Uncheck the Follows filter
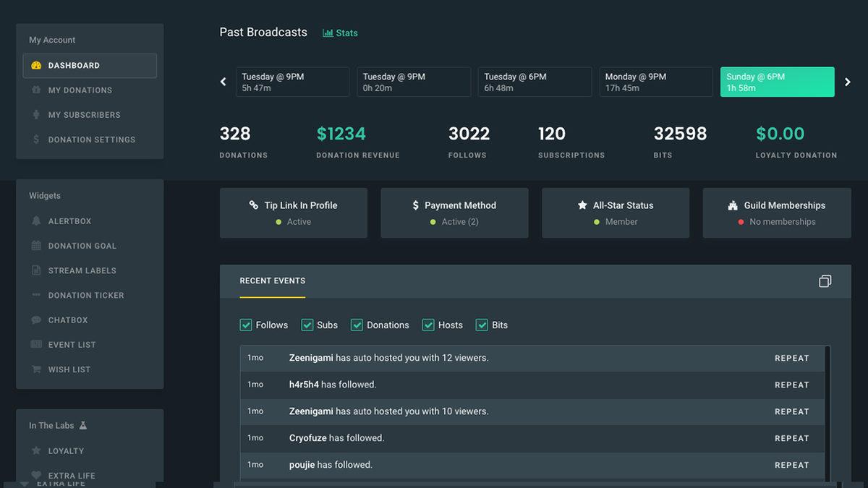The width and height of the screenshot is (868, 488). (246, 325)
